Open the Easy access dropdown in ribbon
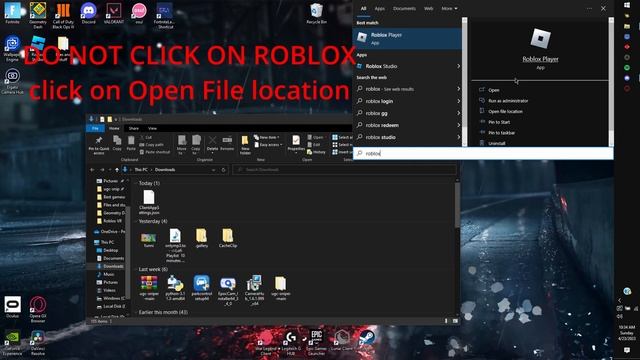 (268, 145)
